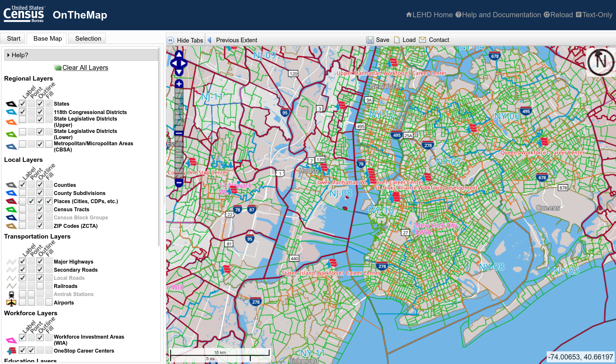Screen dimensions: 616x364
Task: Click the Reload link
Action: [558, 15]
